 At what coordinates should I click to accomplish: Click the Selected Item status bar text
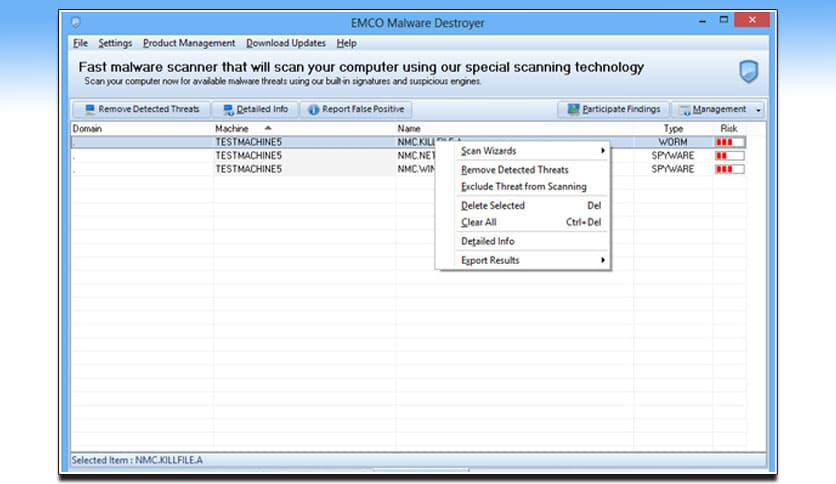137,460
